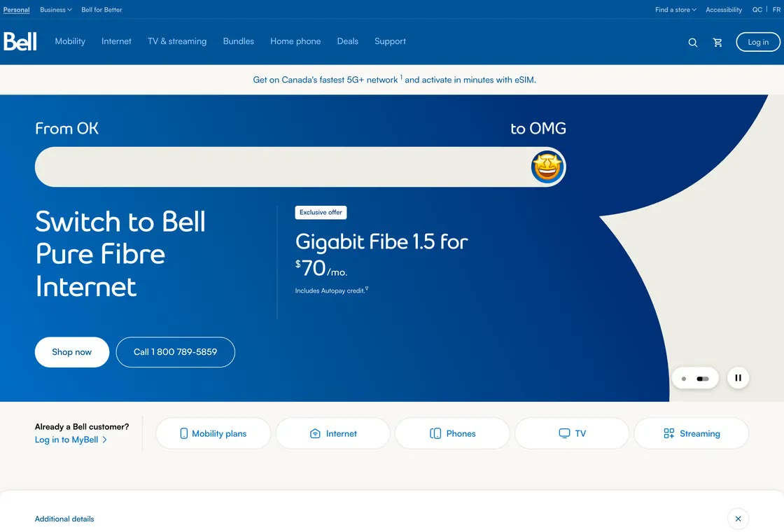Click Shop now button
784x532 pixels.
pos(72,352)
